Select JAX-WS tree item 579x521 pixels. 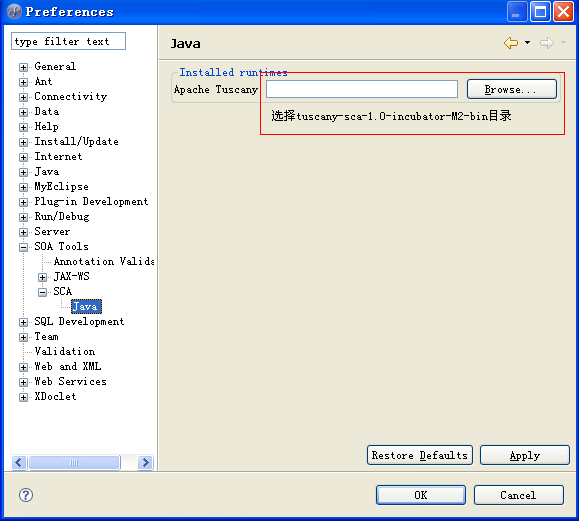[x=72, y=276]
